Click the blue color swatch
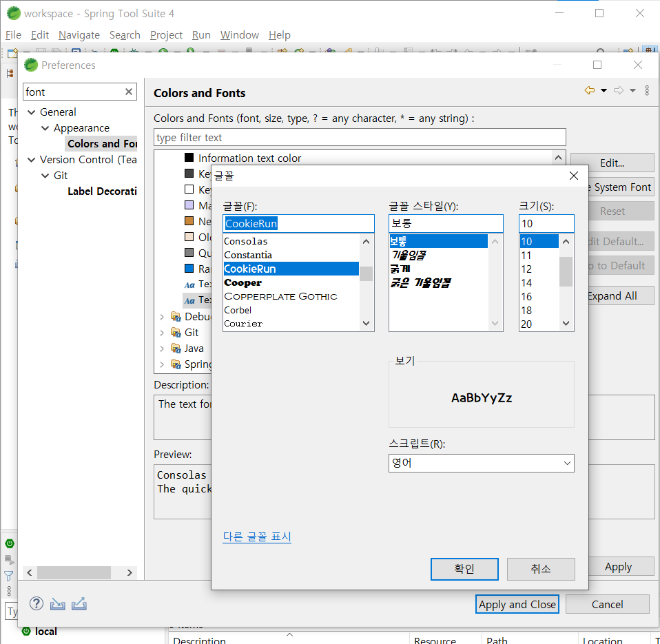The height and width of the screenshot is (644, 660). (x=189, y=269)
